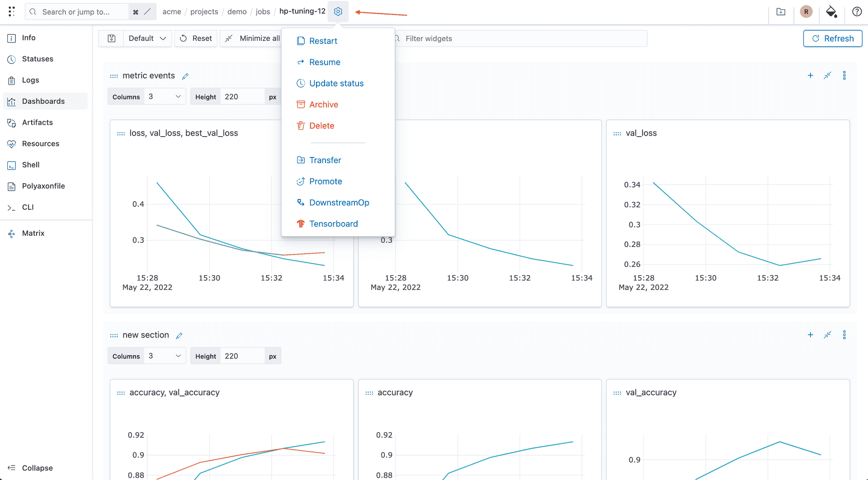Image resolution: width=868 pixels, height=480 pixels.
Task: Click the plus icon in metric events section
Action: [x=810, y=76]
